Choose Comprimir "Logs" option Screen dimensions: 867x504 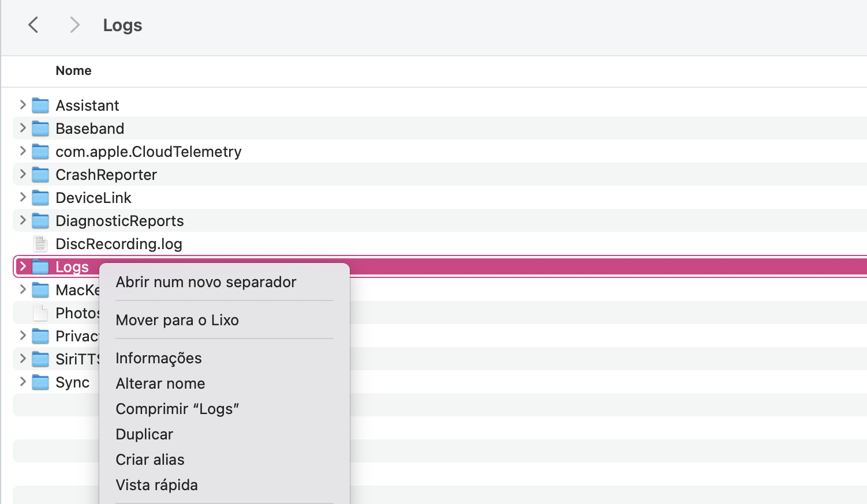pos(177,409)
